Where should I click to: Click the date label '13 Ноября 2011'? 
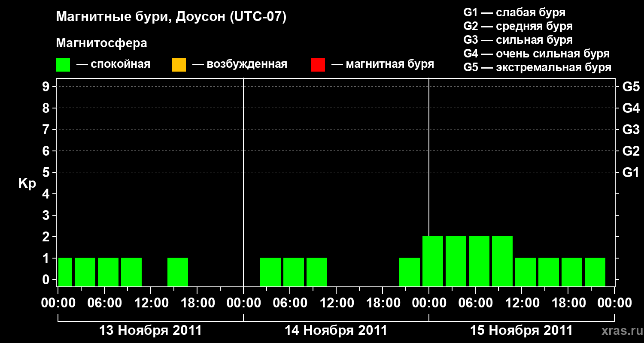tap(150, 331)
